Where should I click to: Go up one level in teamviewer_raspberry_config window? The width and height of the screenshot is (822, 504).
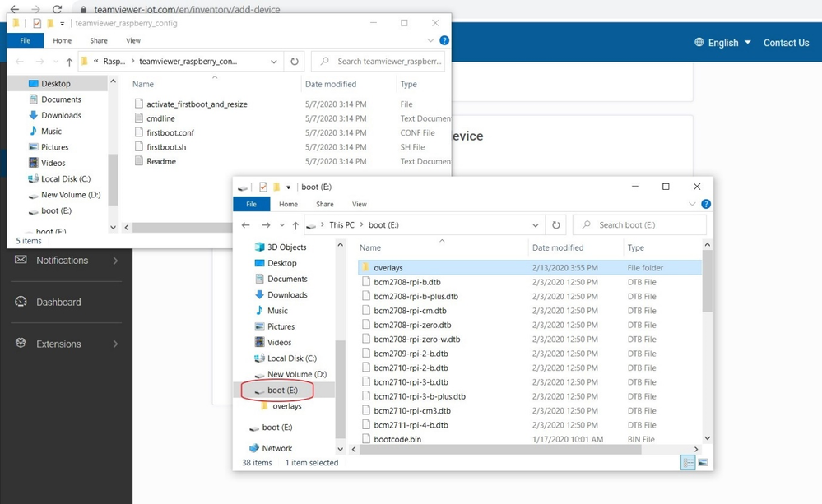point(69,62)
